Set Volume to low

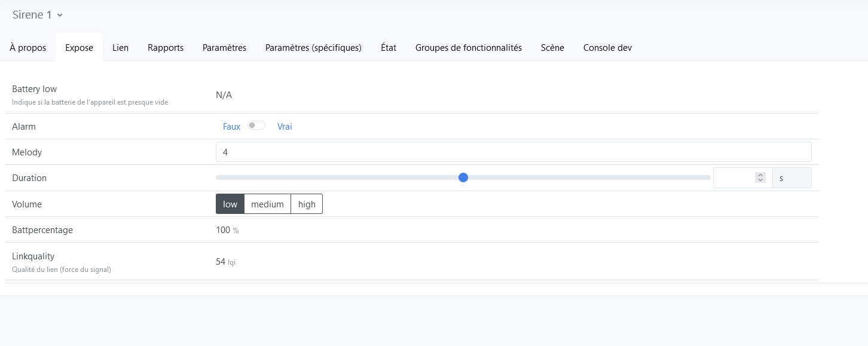coord(230,204)
